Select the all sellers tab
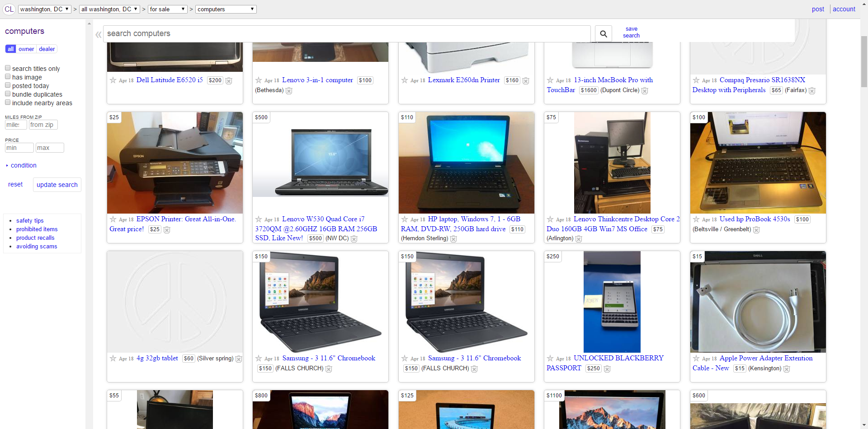 pyautogui.click(x=11, y=49)
